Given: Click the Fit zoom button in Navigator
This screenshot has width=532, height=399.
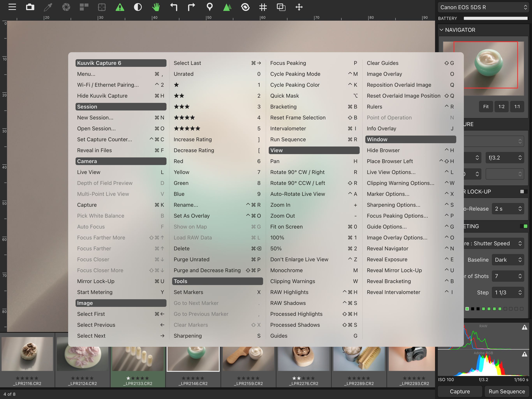Looking at the screenshot, I should point(486,107).
